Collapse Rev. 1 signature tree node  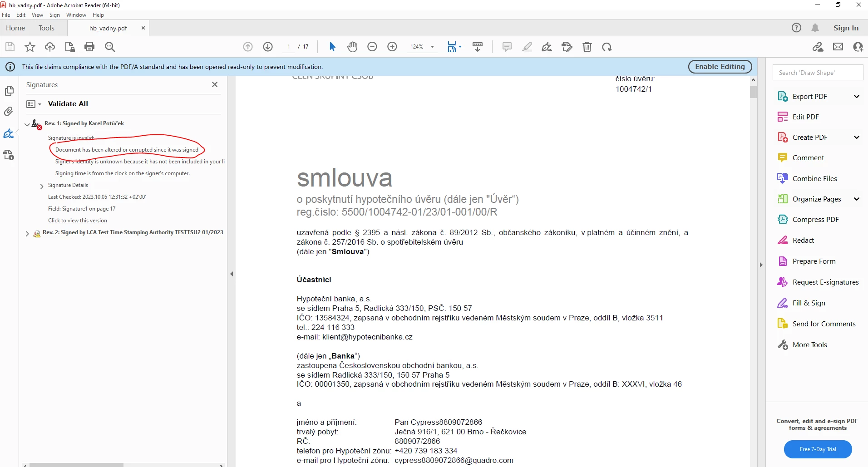(x=27, y=124)
